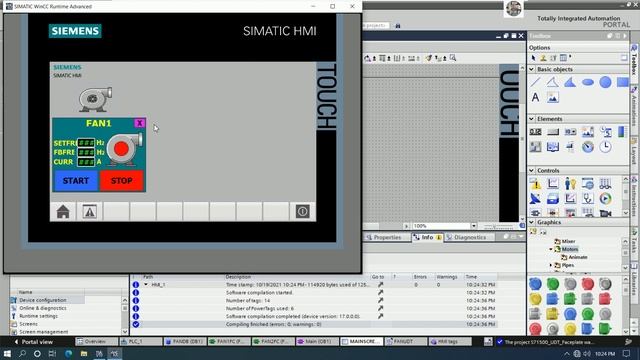Select the Ellipse basic object tool
This screenshot has width=640, height=360.
pyautogui.click(x=588, y=82)
